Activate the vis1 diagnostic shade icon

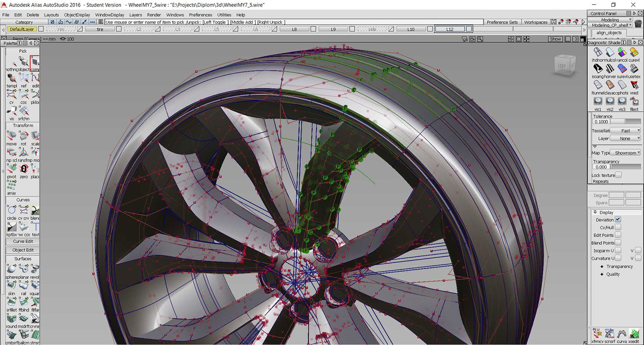point(598,102)
